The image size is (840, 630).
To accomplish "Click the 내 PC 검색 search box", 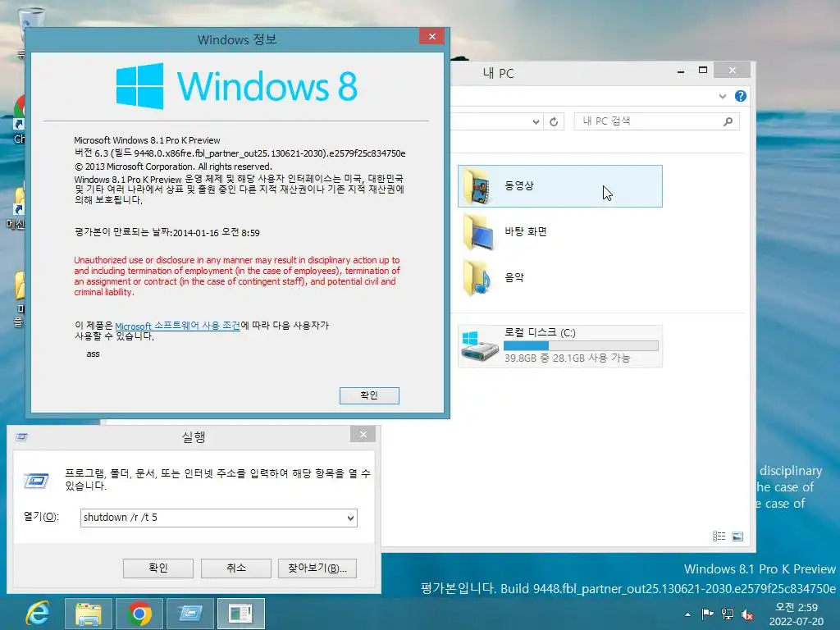I will pyautogui.click(x=656, y=121).
